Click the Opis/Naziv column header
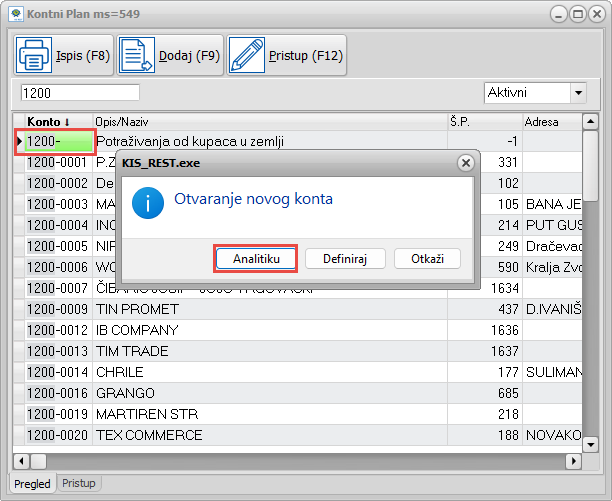Viewport: 612px width, 501px height. tap(268, 122)
